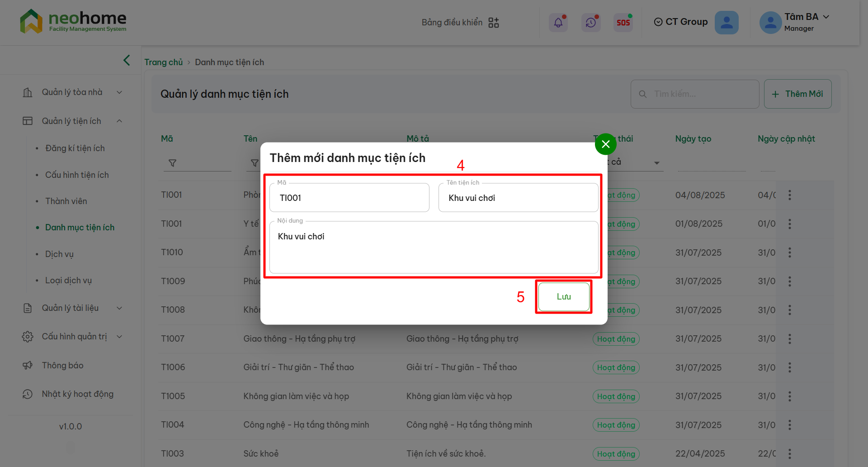
Task: Click the Trang chủ breadcrumb link
Action: (163, 62)
